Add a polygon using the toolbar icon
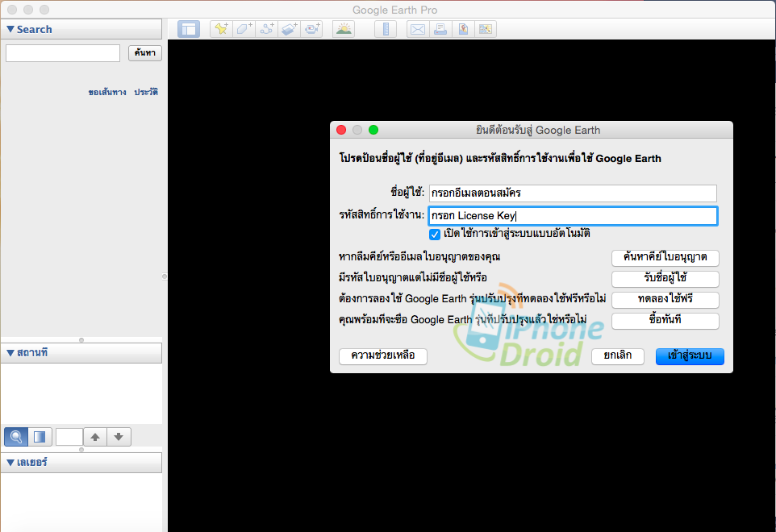Viewport: 776px width, 532px height. click(244, 29)
